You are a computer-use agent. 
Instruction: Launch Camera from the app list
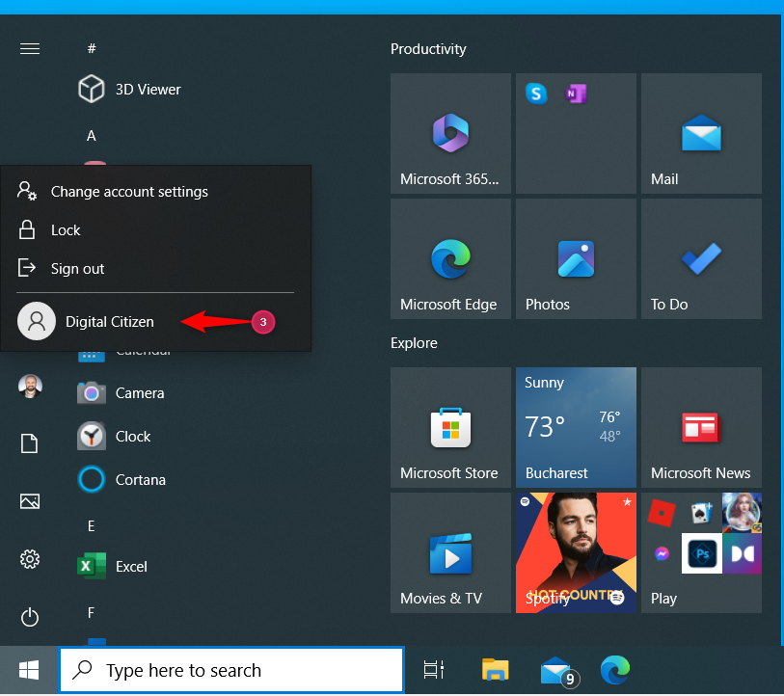tap(121, 393)
